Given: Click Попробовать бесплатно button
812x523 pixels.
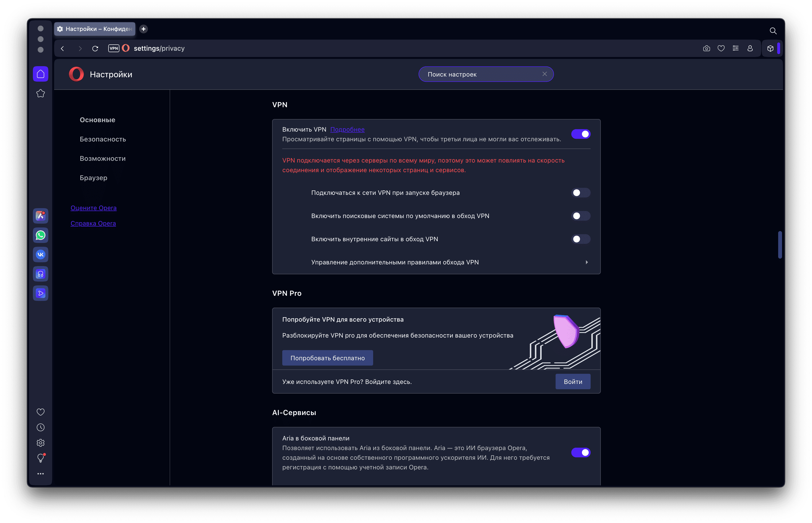Looking at the screenshot, I should point(327,358).
